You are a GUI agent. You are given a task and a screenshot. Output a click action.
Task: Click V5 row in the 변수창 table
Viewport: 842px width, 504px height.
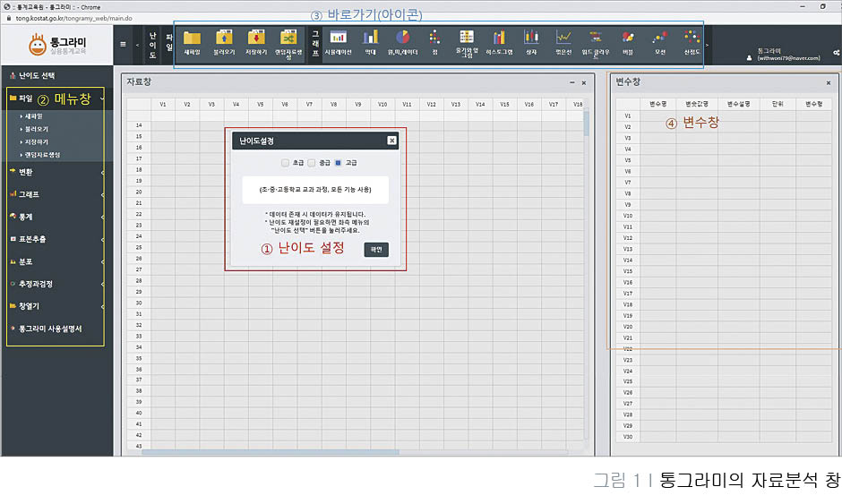coord(724,160)
